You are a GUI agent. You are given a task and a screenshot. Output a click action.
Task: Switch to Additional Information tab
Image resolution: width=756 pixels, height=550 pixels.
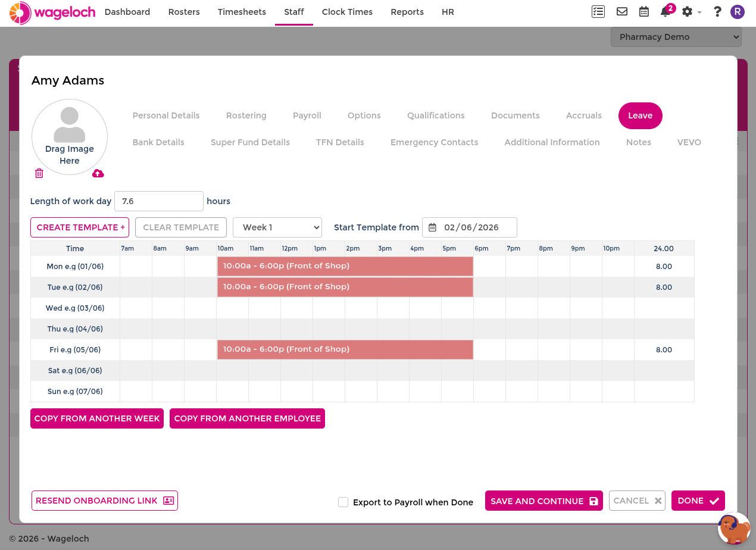tap(552, 142)
